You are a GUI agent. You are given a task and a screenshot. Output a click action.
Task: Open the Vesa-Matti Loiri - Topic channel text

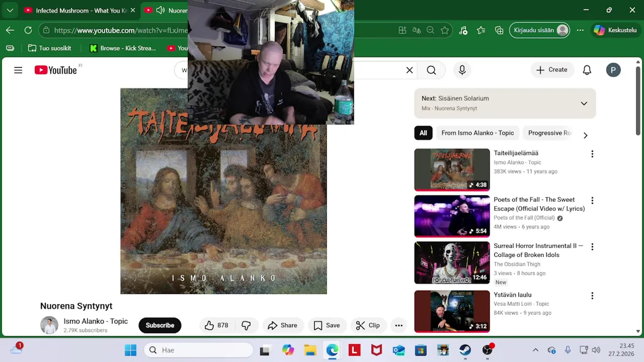pos(521,304)
